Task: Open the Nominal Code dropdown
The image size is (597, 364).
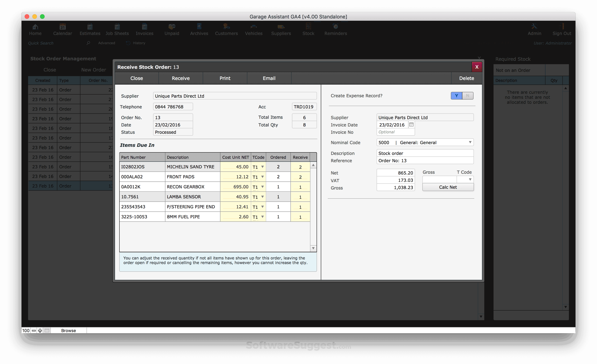Action: [470, 142]
